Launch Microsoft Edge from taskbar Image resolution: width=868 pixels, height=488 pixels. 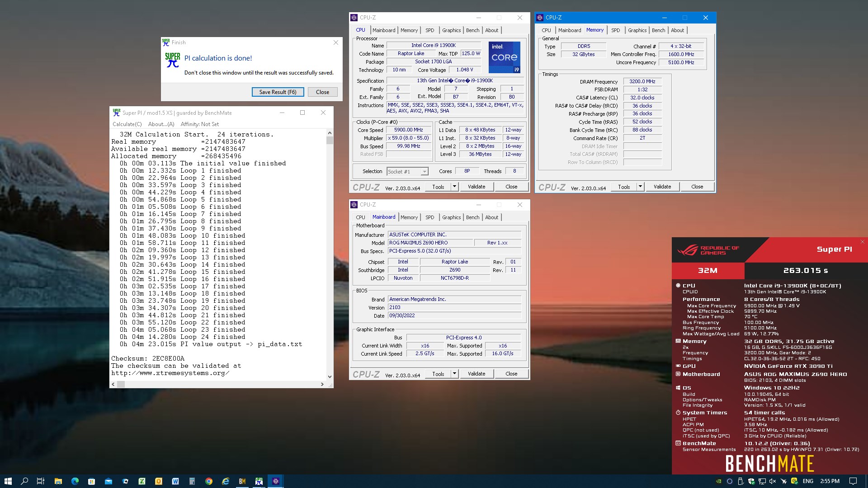pos(75,481)
